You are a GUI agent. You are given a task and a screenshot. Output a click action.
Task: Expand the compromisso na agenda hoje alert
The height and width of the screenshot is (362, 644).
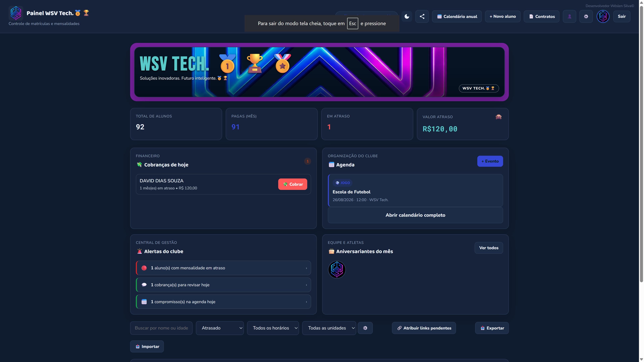[223, 302]
